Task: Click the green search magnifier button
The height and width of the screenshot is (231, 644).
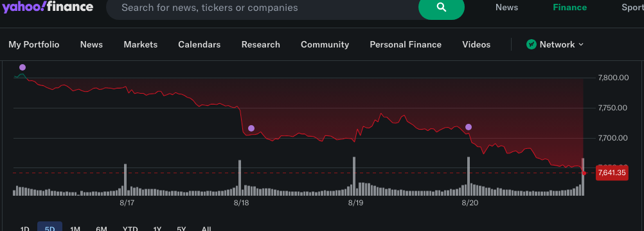Action: coord(441,8)
